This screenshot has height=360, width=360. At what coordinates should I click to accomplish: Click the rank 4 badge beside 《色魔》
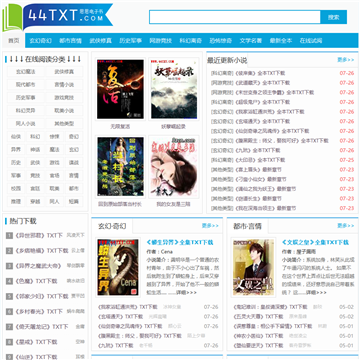click(x=9, y=281)
